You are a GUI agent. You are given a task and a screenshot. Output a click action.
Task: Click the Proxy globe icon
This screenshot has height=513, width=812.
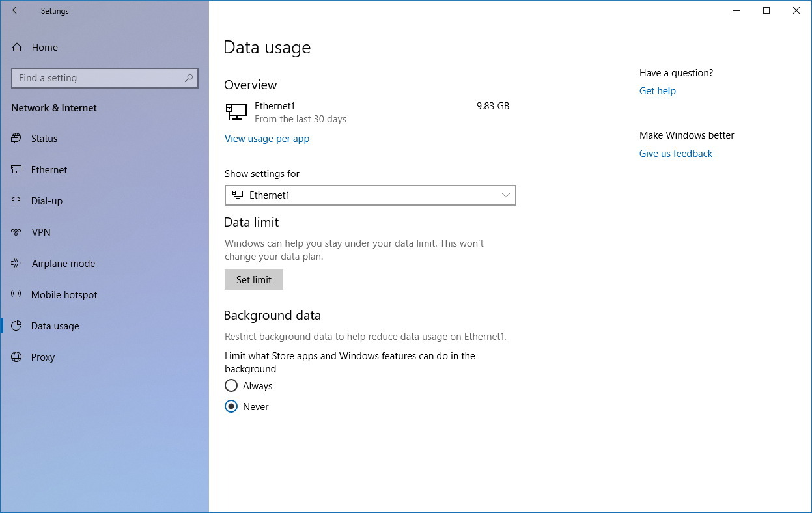[x=17, y=357]
